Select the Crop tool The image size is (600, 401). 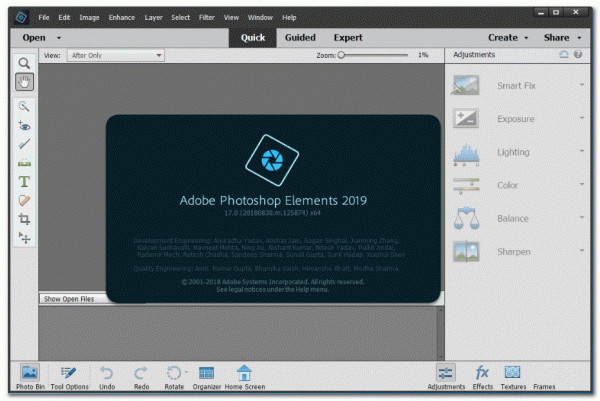pos(24,219)
